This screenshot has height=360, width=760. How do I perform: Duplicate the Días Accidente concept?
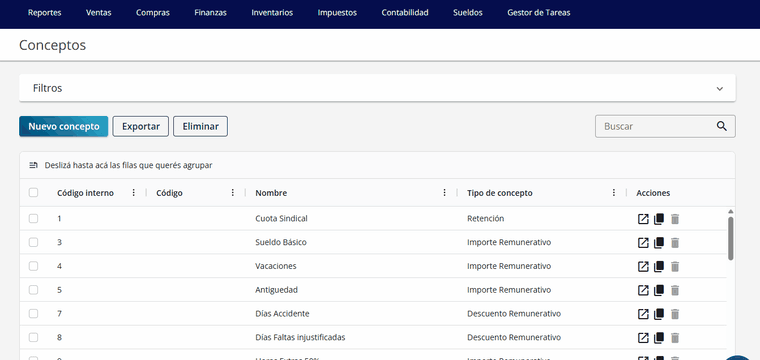coord(658,314)
